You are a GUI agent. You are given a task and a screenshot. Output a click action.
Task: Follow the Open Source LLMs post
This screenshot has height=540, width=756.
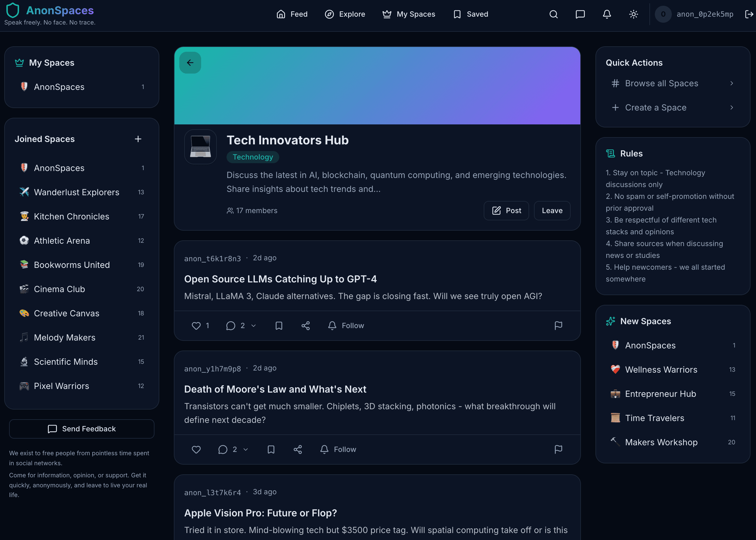pyautogui.click(x=346, y=325)
